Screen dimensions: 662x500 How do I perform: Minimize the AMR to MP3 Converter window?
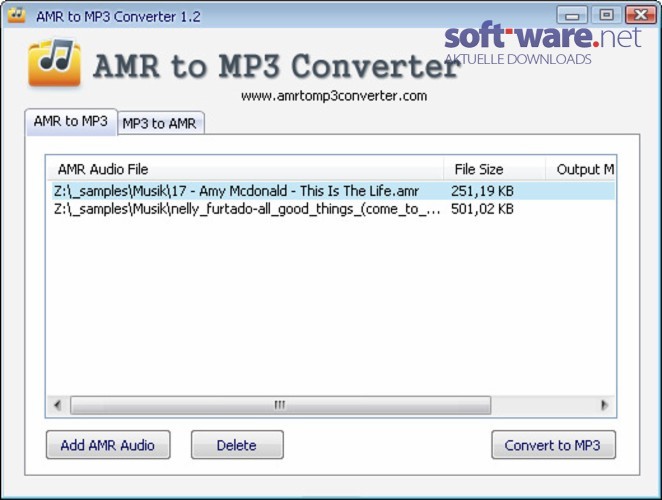[x=572, y=15]
